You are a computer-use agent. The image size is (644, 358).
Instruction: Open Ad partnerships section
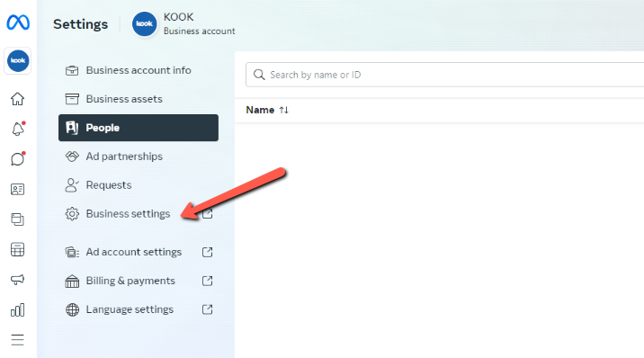point(139,157)
